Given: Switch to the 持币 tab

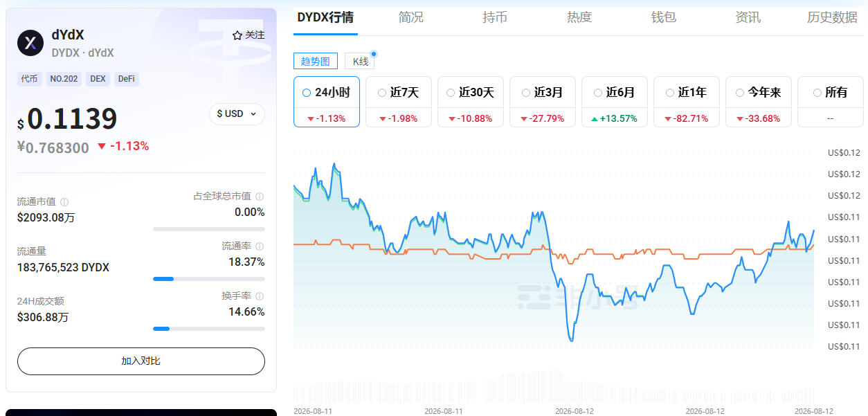Looking at the screenshot, I should click(x=495, y=17).
